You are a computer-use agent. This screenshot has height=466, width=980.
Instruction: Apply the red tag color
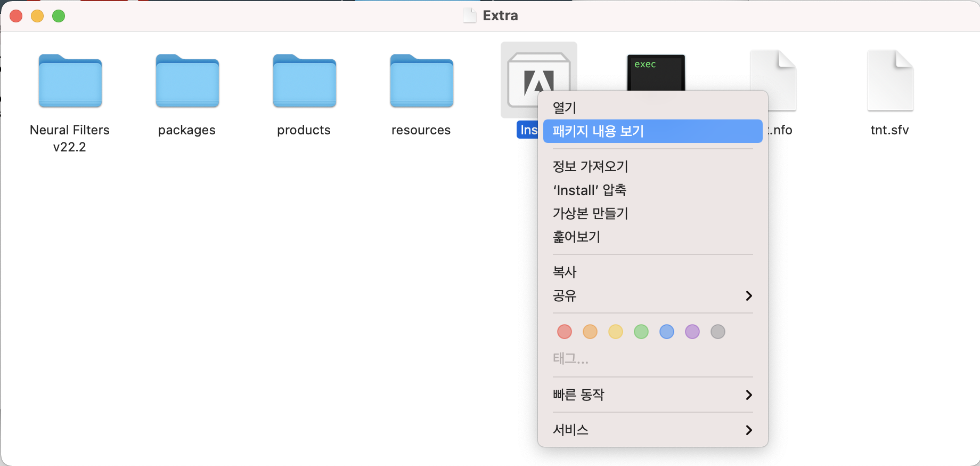(x=565, y=332)
